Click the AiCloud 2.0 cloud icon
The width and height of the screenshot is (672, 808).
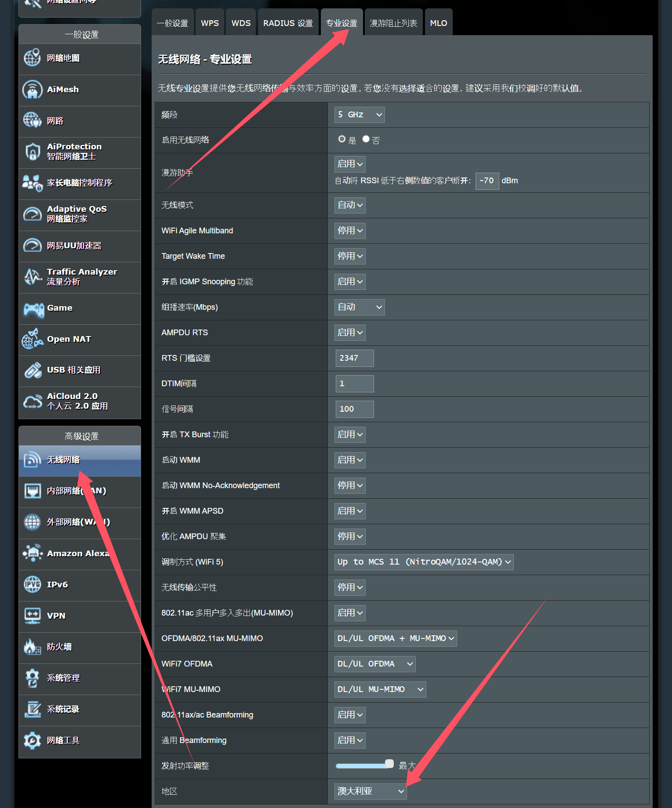click(33, 401)
